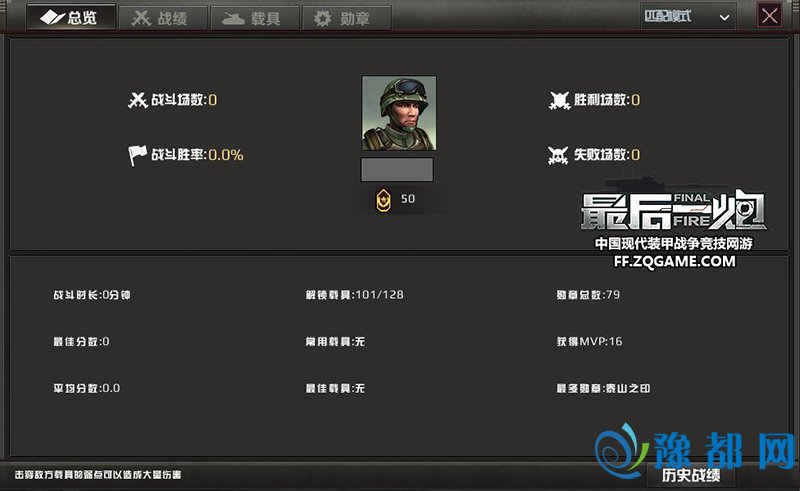Click the soldier avatar portrait
Viewport: 800px width, 491px height.
(x=399, y=113)
